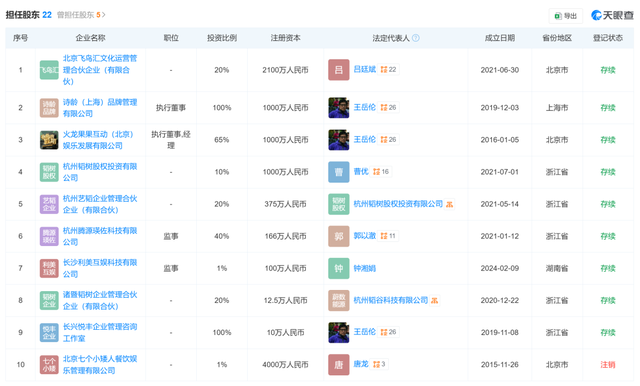Click the 韬树股权 logo in row 4 company column
This screenshot has width=640, height=386.
49,172
